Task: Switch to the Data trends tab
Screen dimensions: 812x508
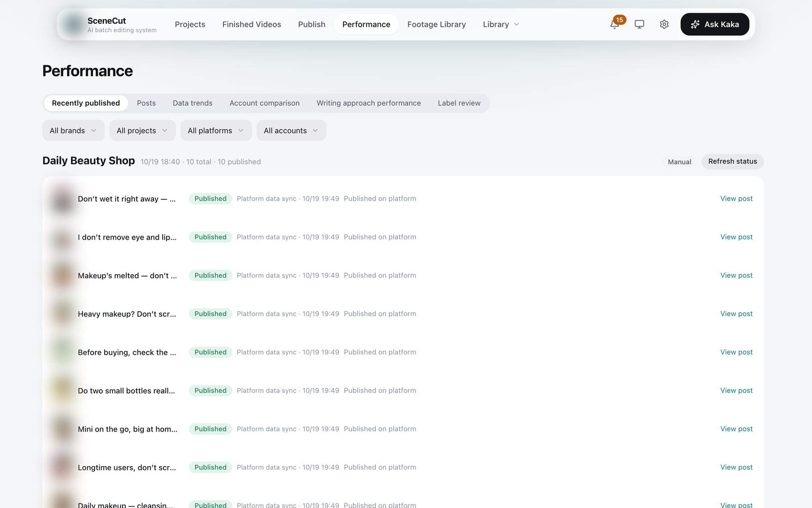Action: click(193, 103)
